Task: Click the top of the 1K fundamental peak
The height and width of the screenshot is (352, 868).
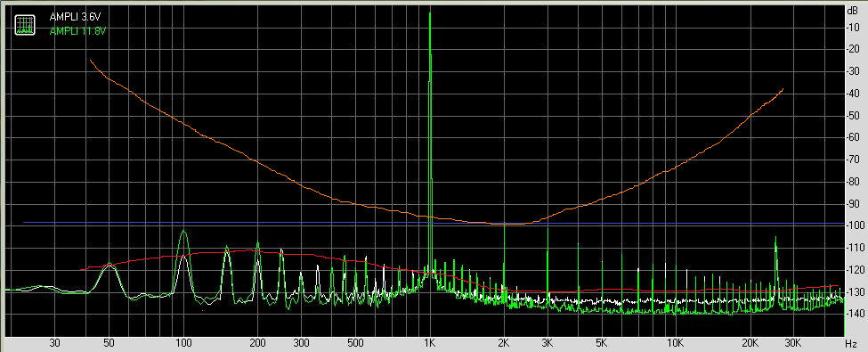Action: tap(430, 13)
